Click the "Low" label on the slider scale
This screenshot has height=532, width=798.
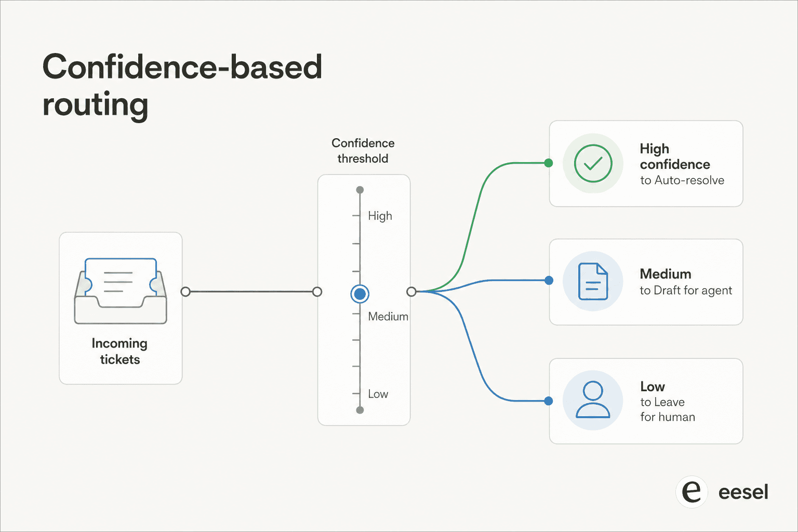[x=378, y=394]
